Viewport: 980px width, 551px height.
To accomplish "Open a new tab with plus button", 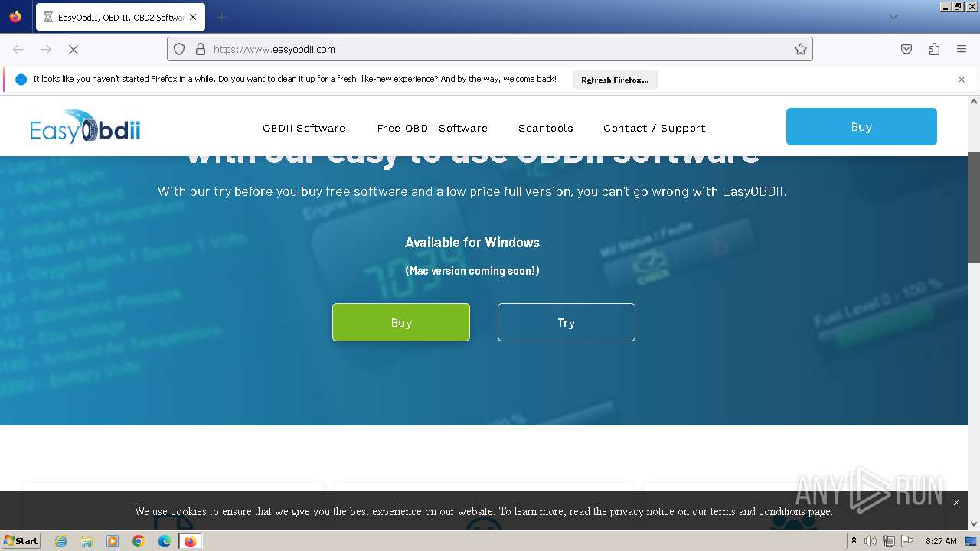I will pyautogui.click(x=221, y=17).
